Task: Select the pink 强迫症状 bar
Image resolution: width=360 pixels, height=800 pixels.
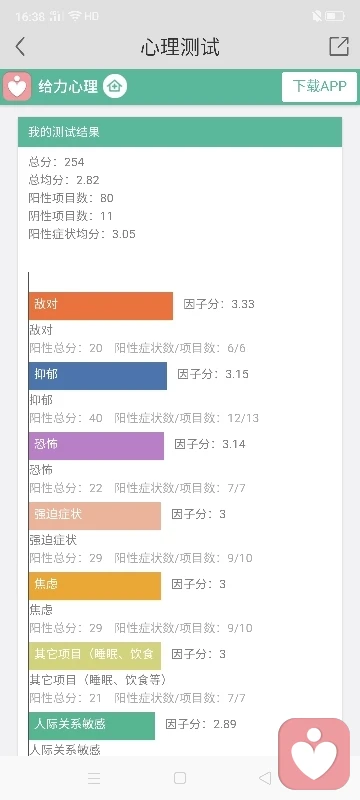Action: 95,515
